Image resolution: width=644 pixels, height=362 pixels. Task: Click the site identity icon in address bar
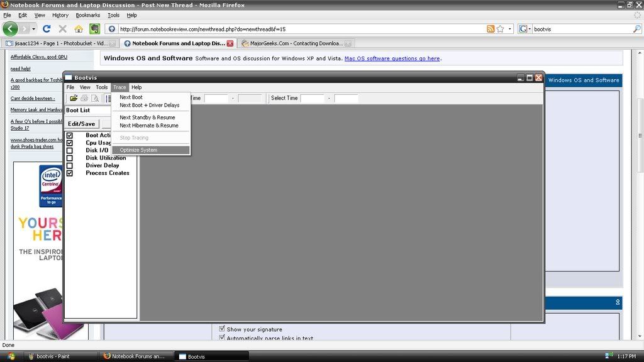point(112,29)
